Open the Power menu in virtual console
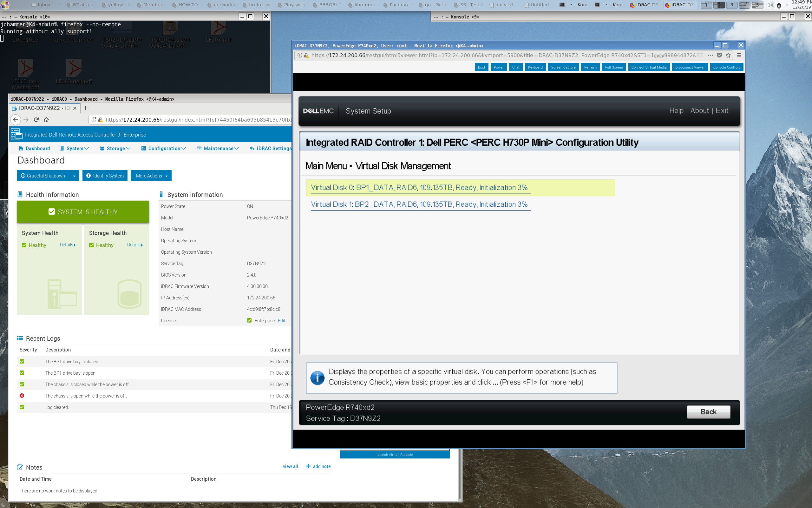 pyautogui.click(x=499, y=67)
